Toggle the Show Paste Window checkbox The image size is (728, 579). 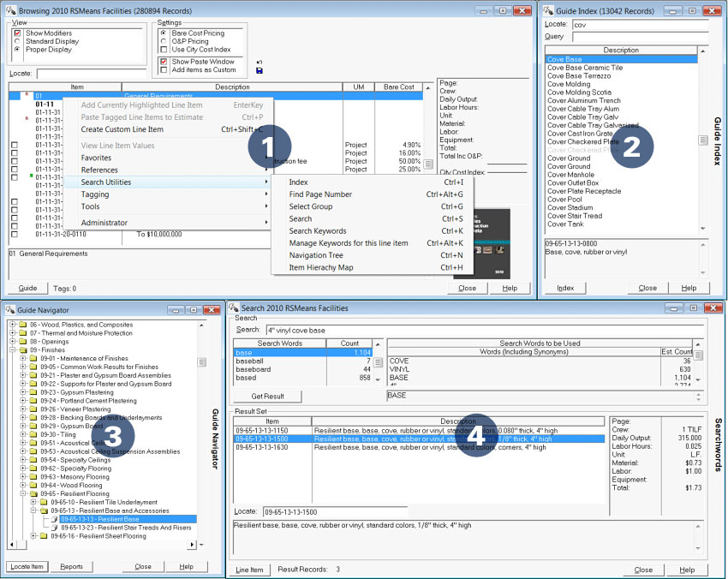[164, 62]
